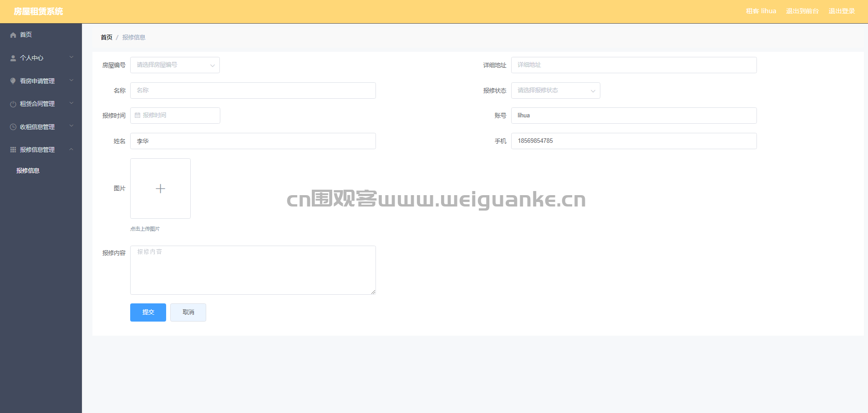This screenshot has width=868, height=413.
Task: Click the clock icon beside 收租信息管理
Action: coord(13,127)
